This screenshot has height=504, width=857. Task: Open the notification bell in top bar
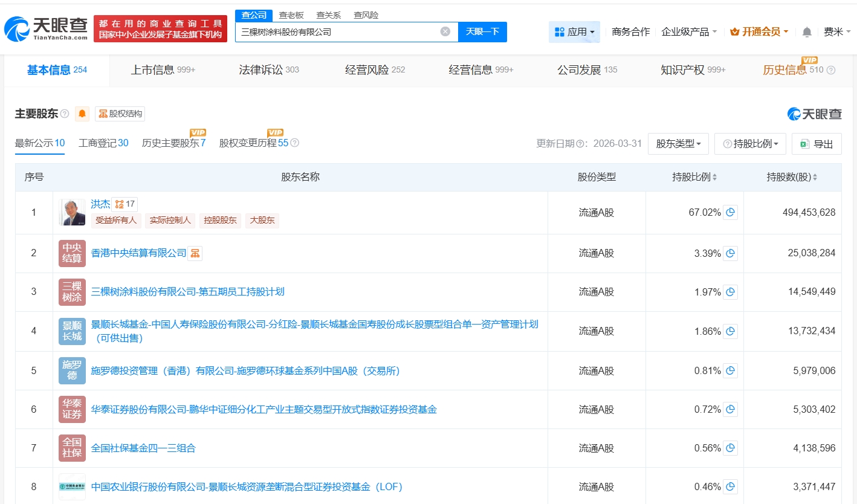[807, 32]
